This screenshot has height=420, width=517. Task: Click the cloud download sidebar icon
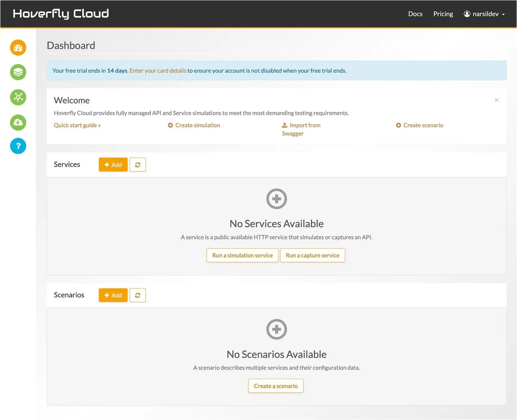point(18,122)
